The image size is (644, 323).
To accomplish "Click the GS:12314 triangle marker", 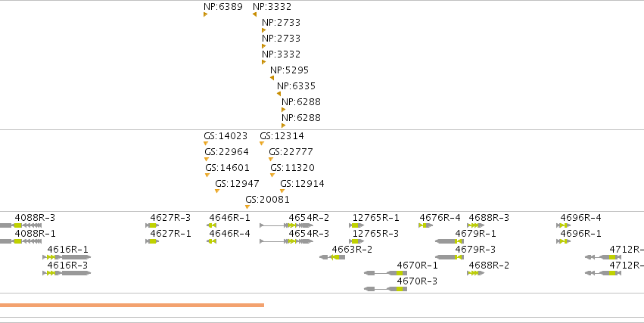I will pyautogui.click(x=262, y=143).
